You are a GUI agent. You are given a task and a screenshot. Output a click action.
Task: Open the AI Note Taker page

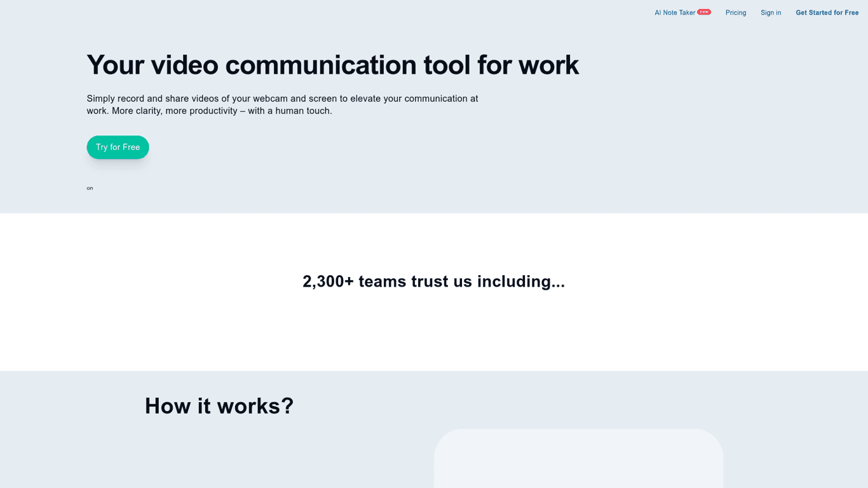coord(675,13)
